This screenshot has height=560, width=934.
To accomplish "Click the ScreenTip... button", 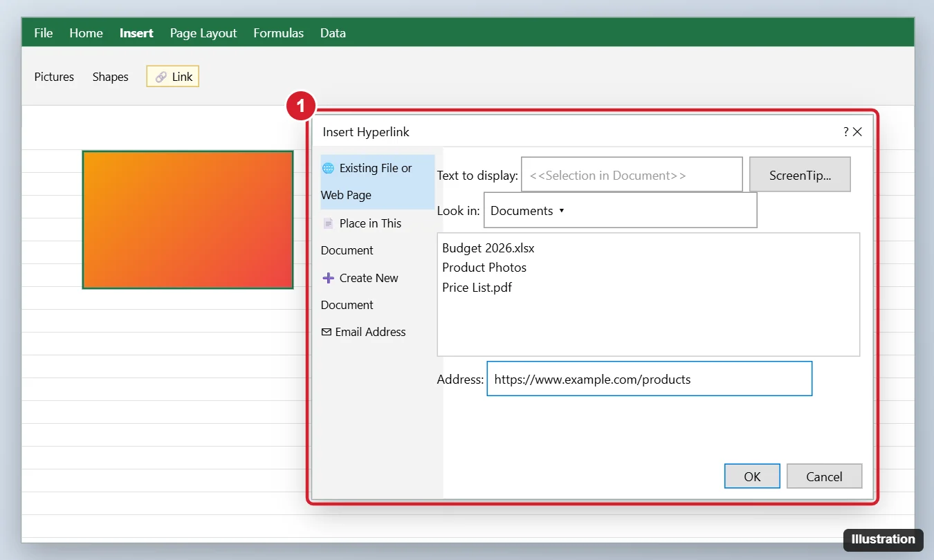I will pyautogui.click(x=800, y=174).
